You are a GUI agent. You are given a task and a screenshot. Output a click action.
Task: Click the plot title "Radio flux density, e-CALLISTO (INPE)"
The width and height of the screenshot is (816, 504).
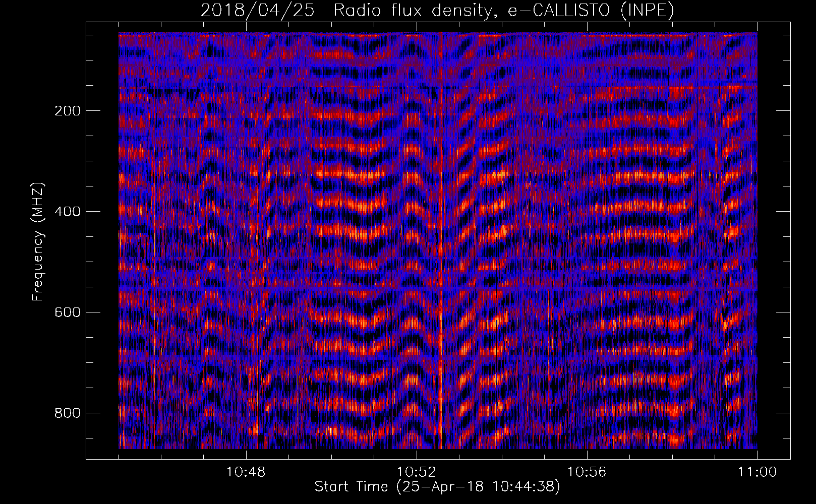[504, 11]
